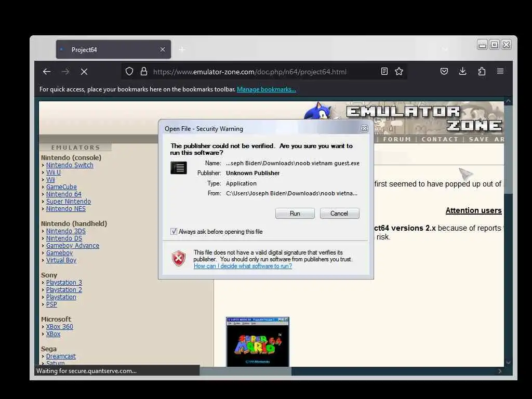Image resolution: width=532 pixels, height=399 pixels.
Task: Open 'How can I decide what software to run?' link
Action: [243, 267]
